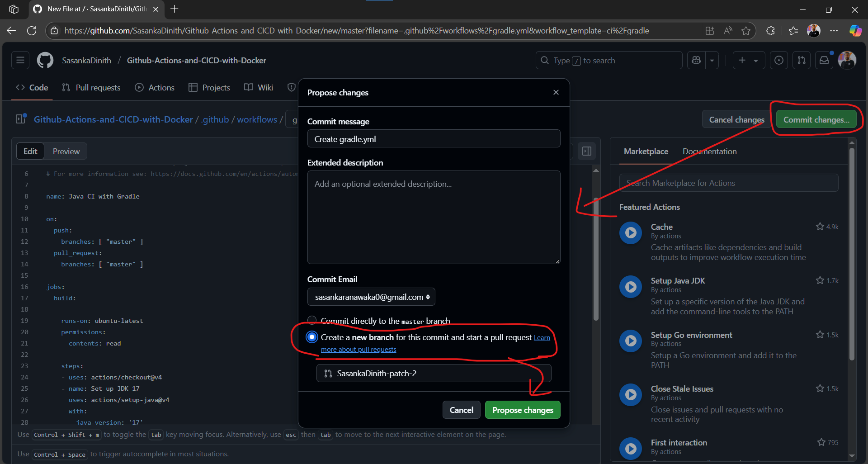Refresh the browser page
The width and height of the screenshot is (868, 464).
pyautogui.click(x=32, y=31)
